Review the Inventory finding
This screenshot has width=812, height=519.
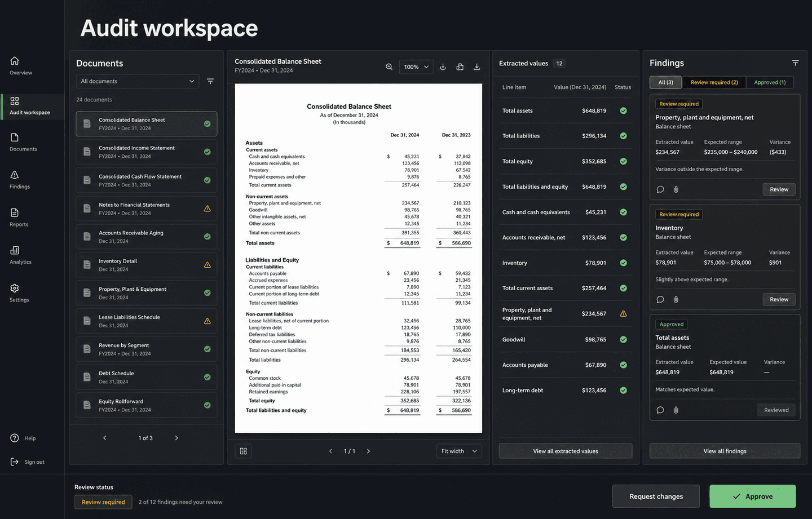tap(779, 299)
